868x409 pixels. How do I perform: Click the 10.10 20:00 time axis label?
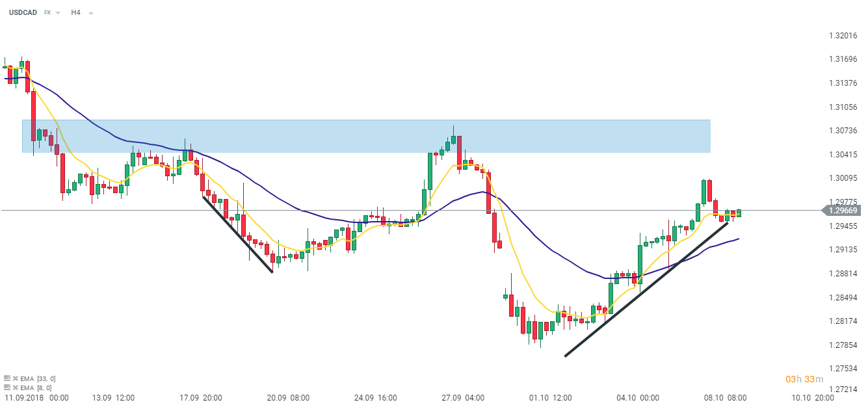click(813, 397)
